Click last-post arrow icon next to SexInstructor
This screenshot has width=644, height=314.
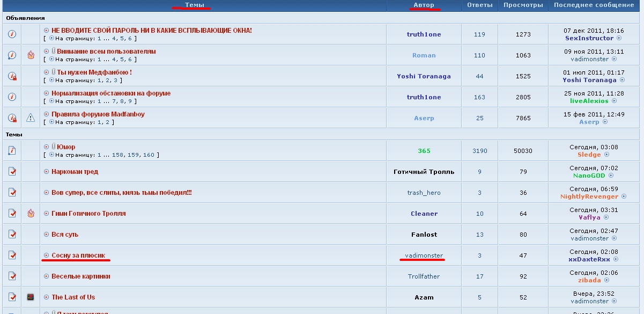coord(619,38)
